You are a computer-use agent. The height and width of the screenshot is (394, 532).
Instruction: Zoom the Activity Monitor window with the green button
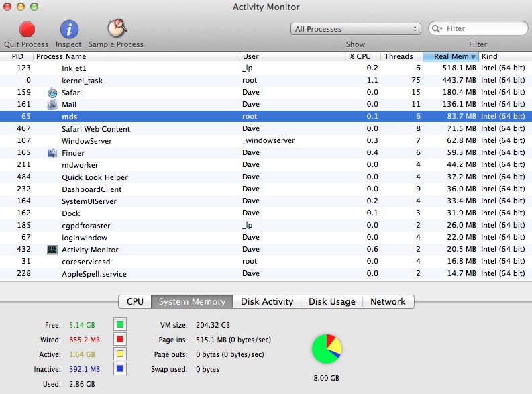(x=34, y=7)
